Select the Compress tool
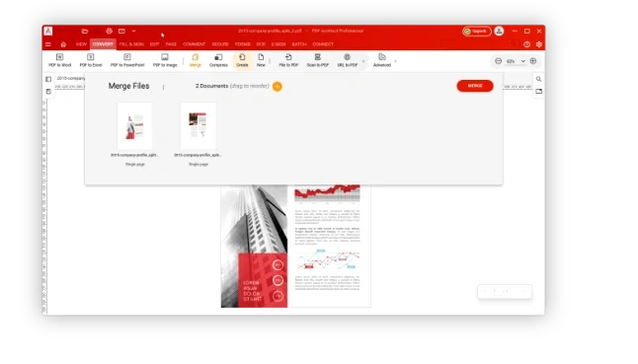638x364 pixels. 218,60
